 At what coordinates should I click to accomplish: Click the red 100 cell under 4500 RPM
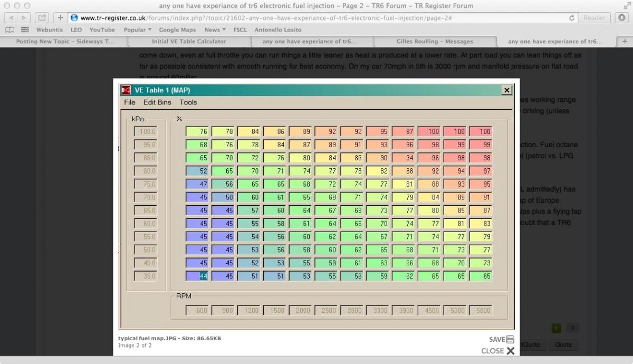(x=430, y=131)
